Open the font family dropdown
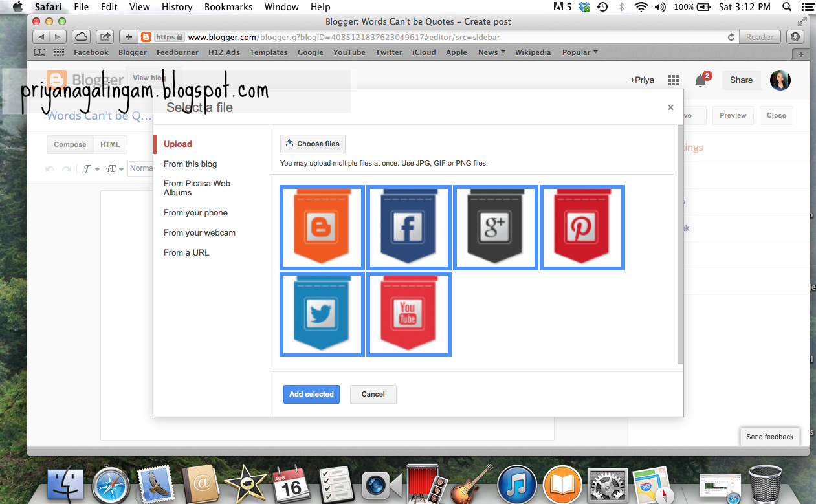 (x=91, y=169)
